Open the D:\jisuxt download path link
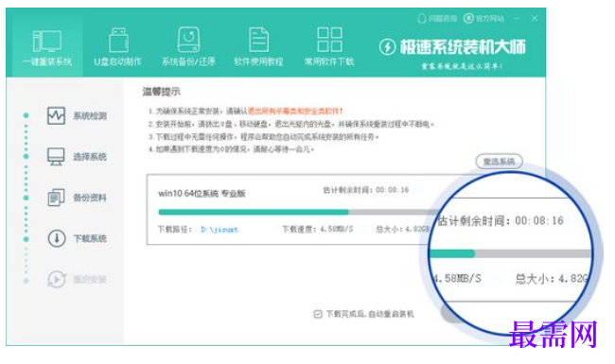The width and height of the screenshot is (615, 364). point(220,229)
